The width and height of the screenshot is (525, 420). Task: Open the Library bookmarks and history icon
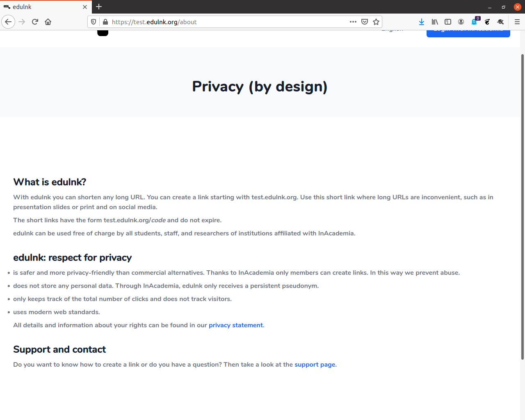point(435,22)
